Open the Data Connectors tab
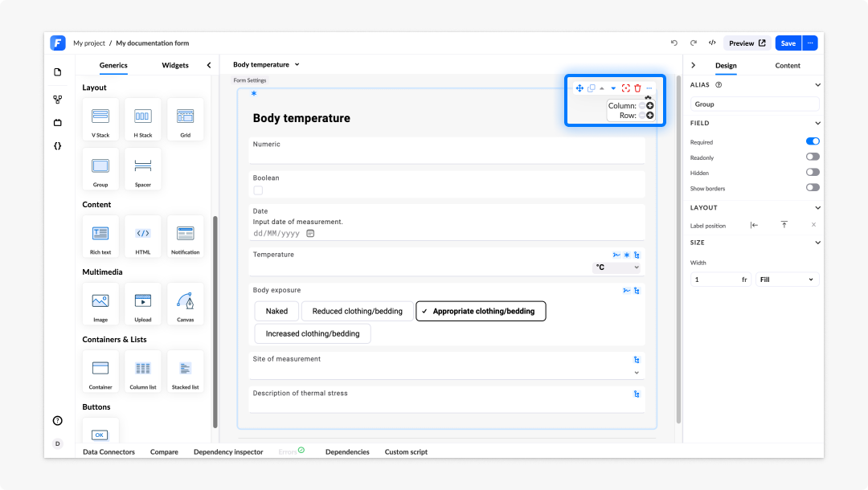This screenshot has height=490, width=868. click(109, 452)
